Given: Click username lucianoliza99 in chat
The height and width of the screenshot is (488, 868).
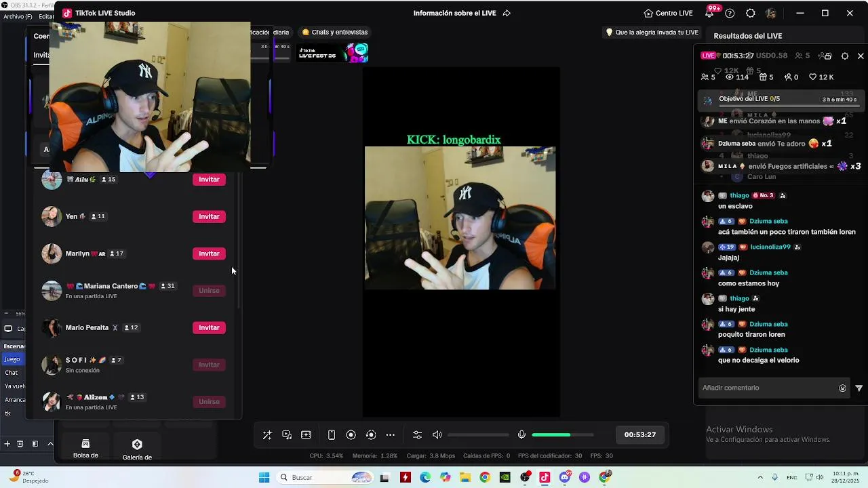Looking at the screenshot, I should tap(770, 247).
